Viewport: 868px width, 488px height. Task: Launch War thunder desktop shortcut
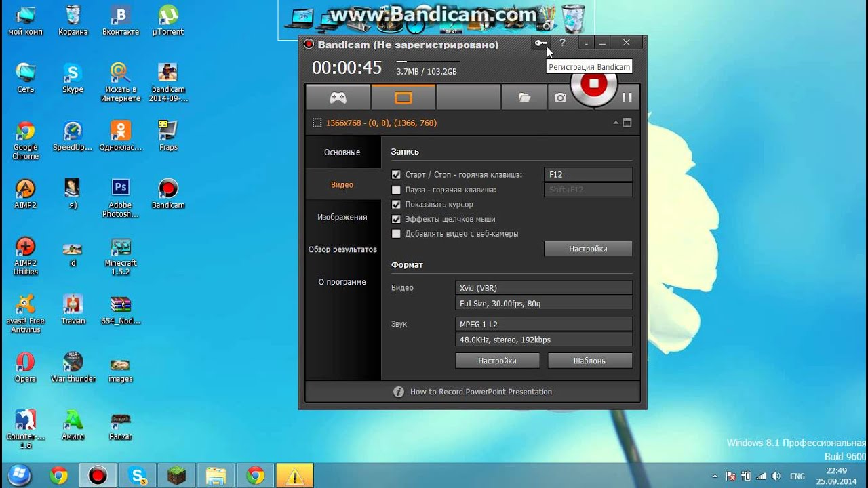coord(73,367)
